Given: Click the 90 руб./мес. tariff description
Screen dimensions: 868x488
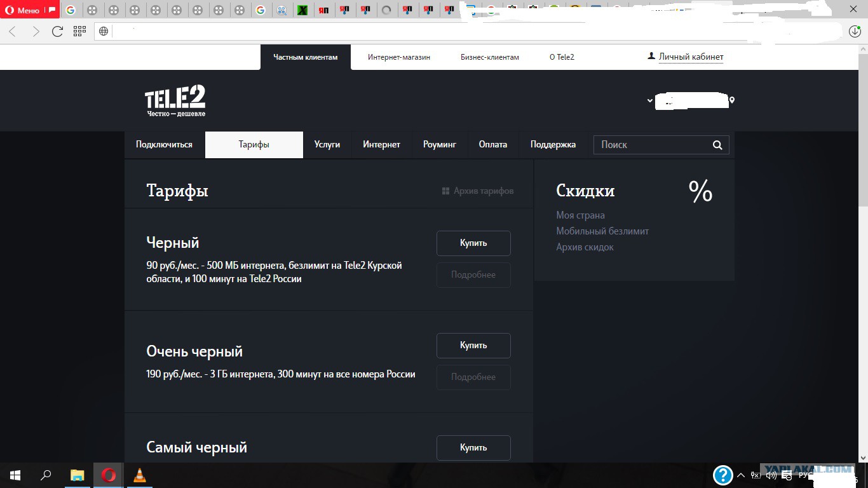Looking at the screenshot, I should pyautogui.click(x=275, y=272).
